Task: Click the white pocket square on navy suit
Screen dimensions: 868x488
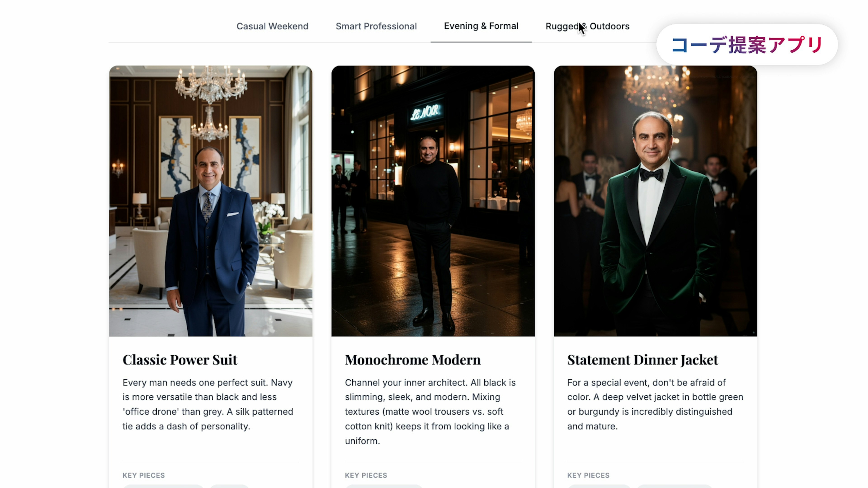Action: pos(233,214)
